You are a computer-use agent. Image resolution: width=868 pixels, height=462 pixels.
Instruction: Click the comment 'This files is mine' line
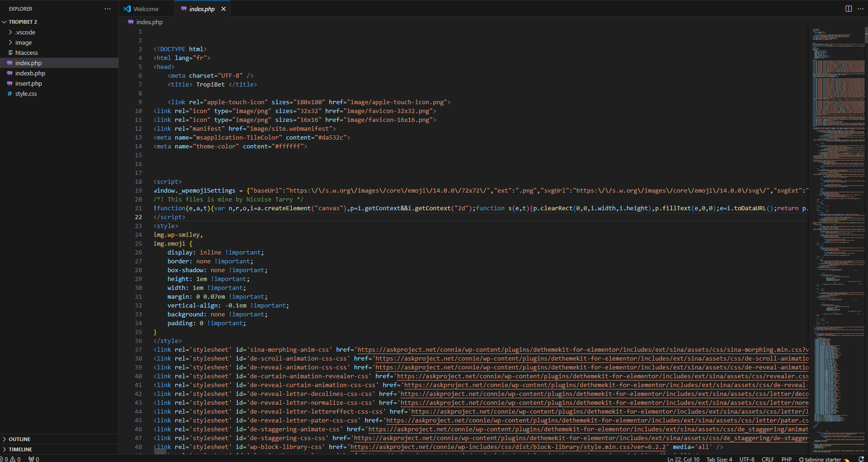[x=229, y=199]
